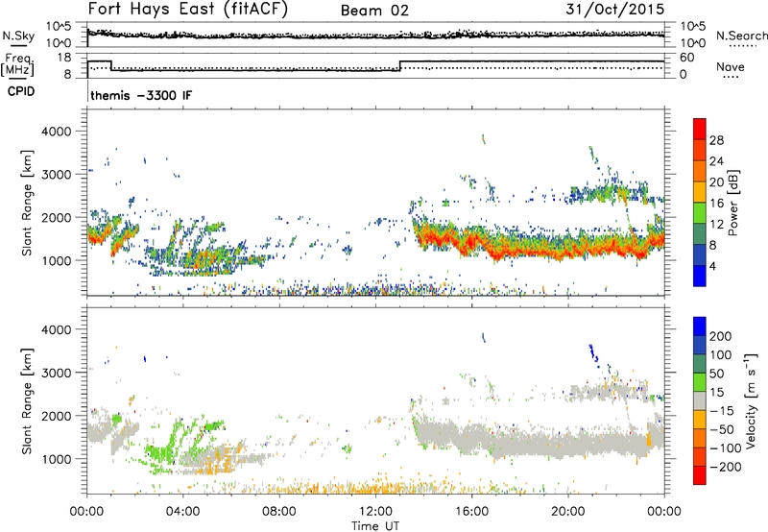
Task: Click the bright blue bottom Power colorbar segment
Action: pos(700,276)
